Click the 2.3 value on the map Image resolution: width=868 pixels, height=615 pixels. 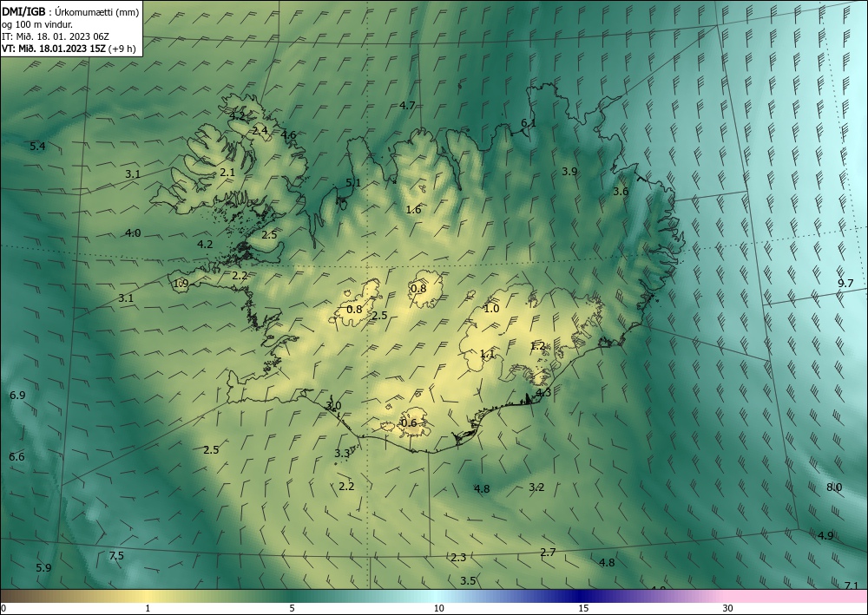tap(458, 558)
